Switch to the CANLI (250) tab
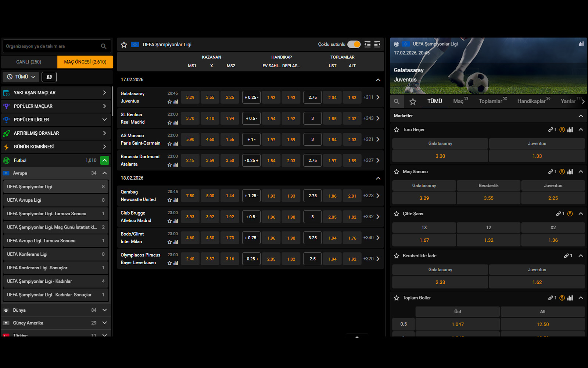Image resolution: width=588 pixels, height=368 pixels. 29,62
